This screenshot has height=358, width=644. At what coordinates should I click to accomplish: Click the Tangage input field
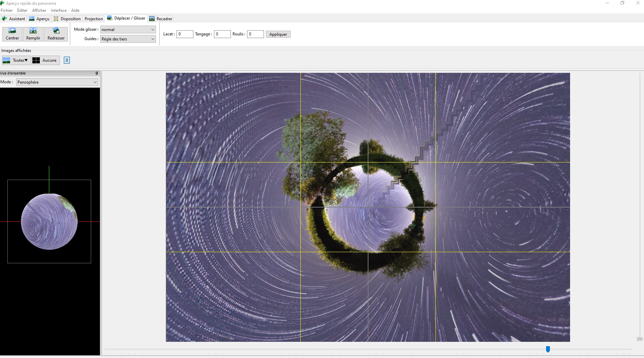(222, 34)
